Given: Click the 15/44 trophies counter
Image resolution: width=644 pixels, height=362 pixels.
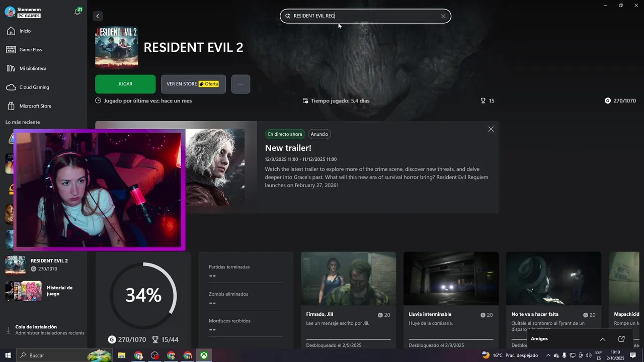Looking at the screenshot, I should [166, 340].
